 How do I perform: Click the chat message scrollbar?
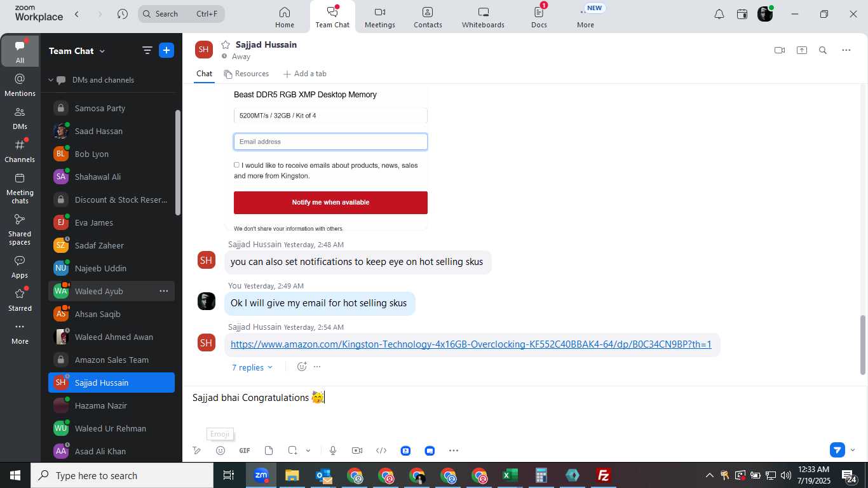point(863,344)
